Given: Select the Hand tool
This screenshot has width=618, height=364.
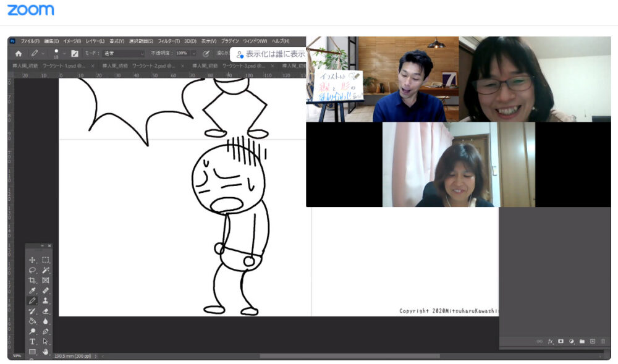Looking at the screenshot, I should 46,352.
